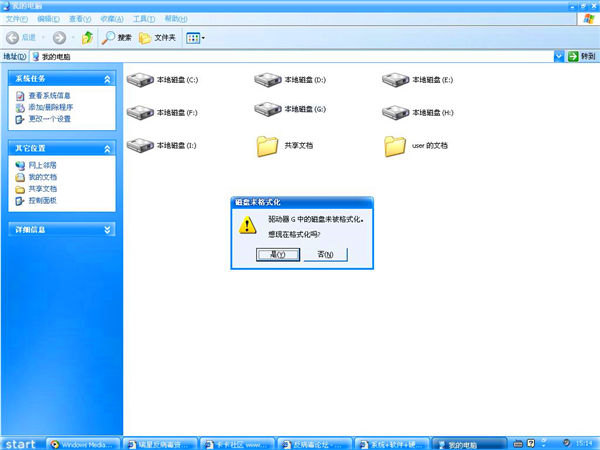Click the Windows Media taskbar button
The image size is (600, 450).
click(83, 444)
